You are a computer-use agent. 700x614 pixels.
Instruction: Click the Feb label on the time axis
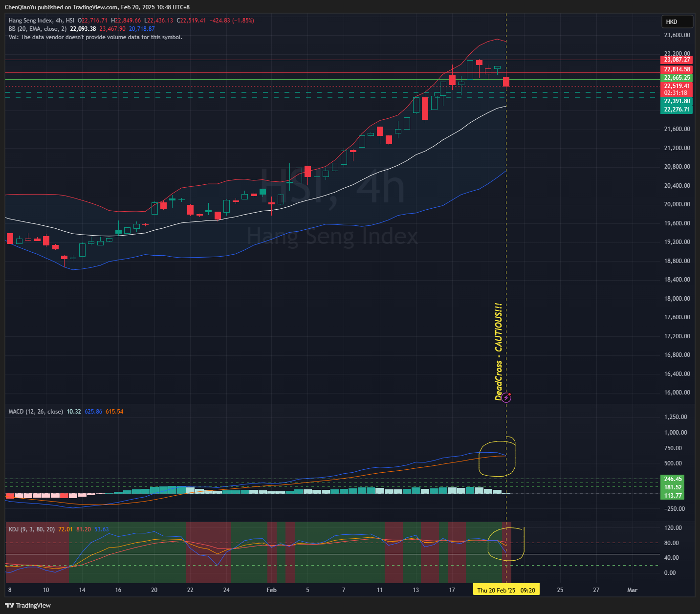(x=271, y=590)
